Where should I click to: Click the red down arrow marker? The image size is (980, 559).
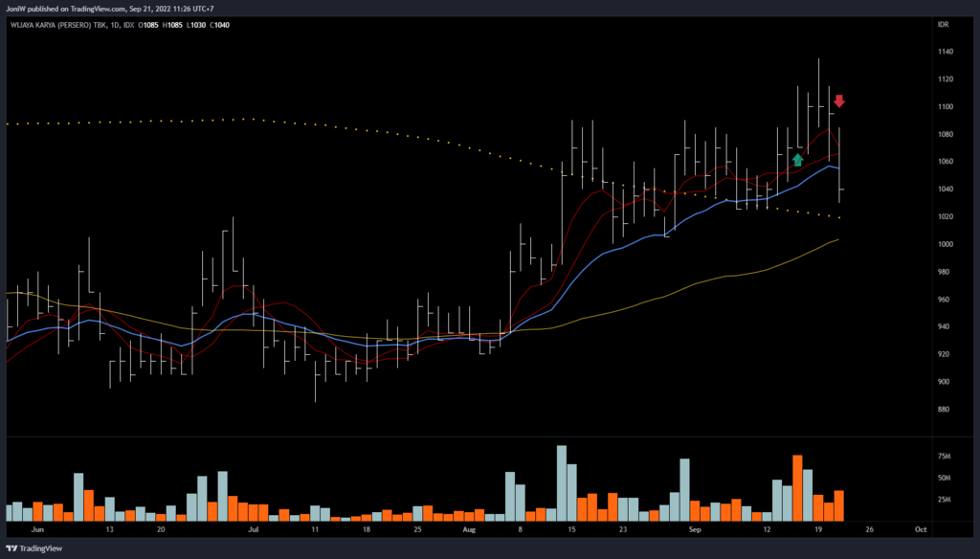pyautogui.click(x=839, y=101)
